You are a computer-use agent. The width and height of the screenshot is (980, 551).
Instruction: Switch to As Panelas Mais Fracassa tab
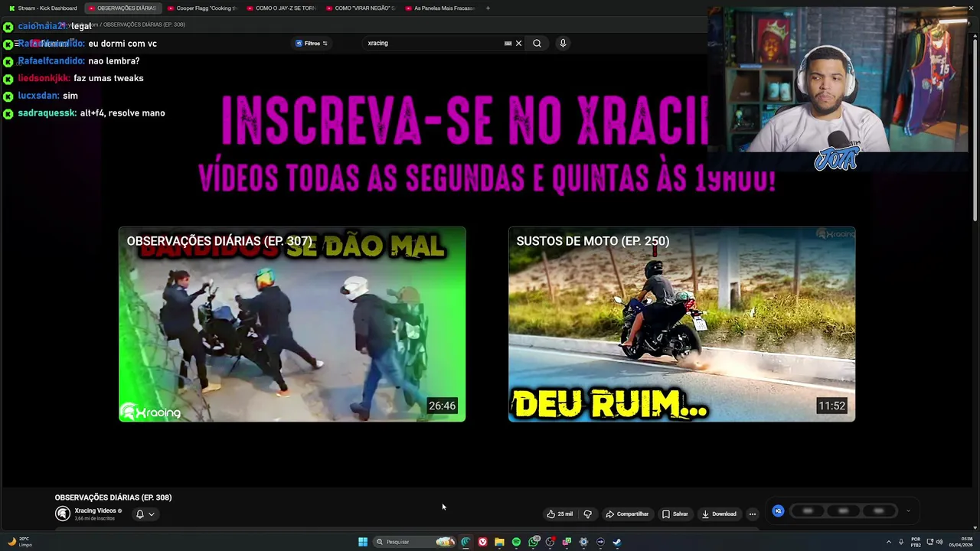pyautogui.click(x=439, y=8)
